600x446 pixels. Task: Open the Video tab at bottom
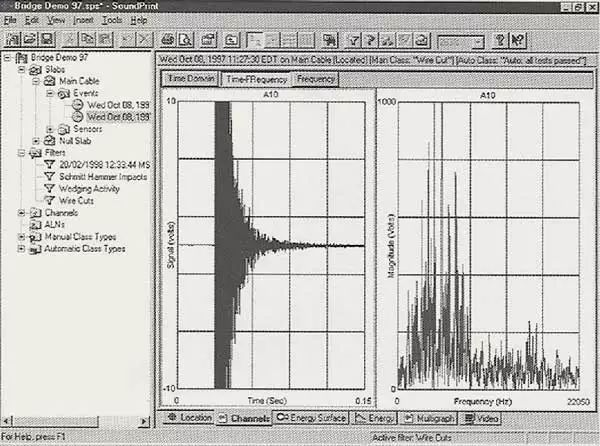point(483,416)
